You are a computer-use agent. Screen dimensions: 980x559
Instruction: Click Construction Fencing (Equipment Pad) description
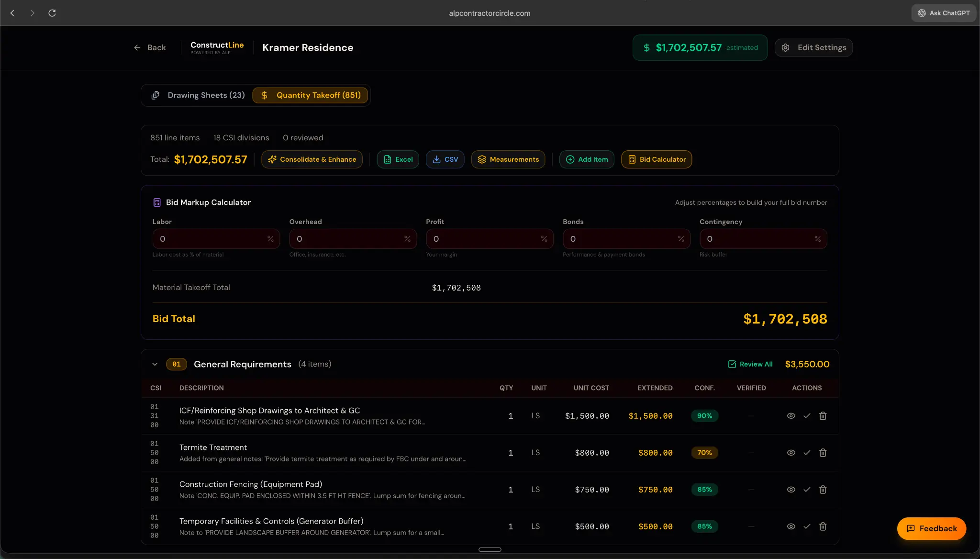251,484
